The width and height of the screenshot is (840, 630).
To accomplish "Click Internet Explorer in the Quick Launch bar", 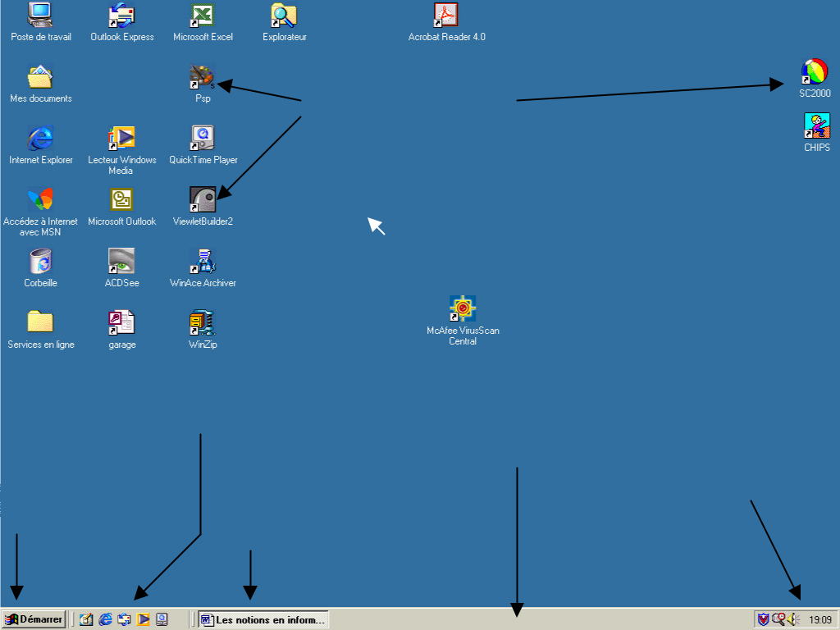I will click(x=105, y=619).
